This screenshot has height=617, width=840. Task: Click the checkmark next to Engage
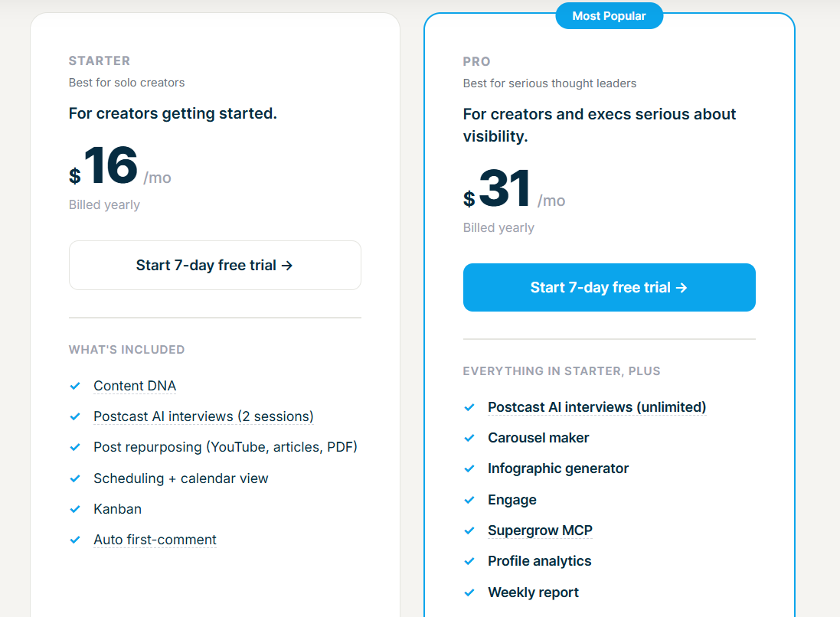pos(469,500)
